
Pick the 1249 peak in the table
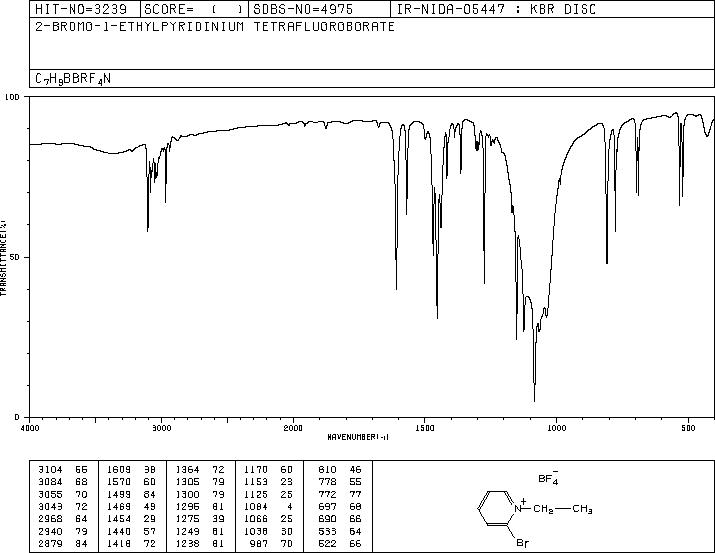187,531
